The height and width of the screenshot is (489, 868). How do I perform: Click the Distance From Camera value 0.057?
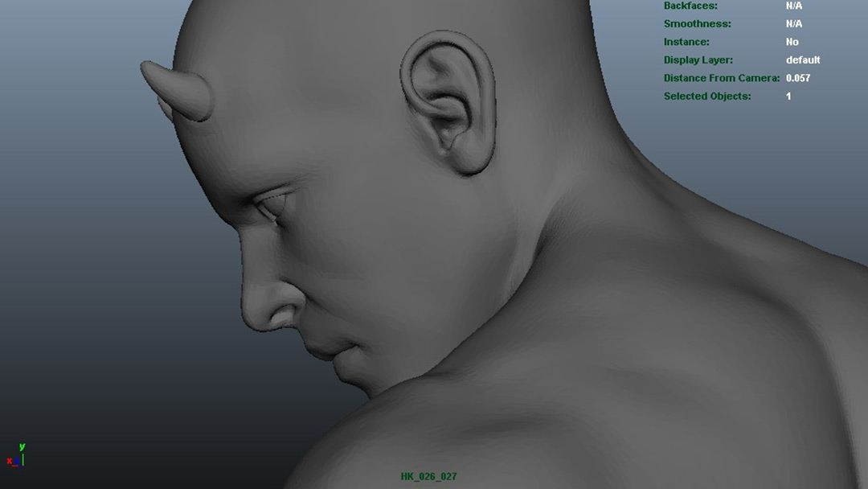[797, 78]
